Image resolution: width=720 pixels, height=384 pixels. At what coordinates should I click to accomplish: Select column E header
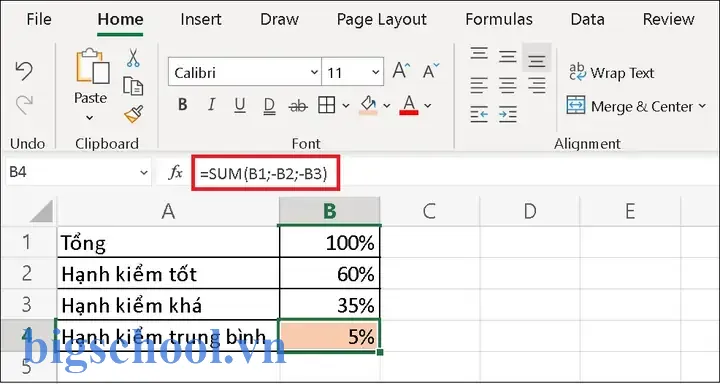click(x=630, y=211)
